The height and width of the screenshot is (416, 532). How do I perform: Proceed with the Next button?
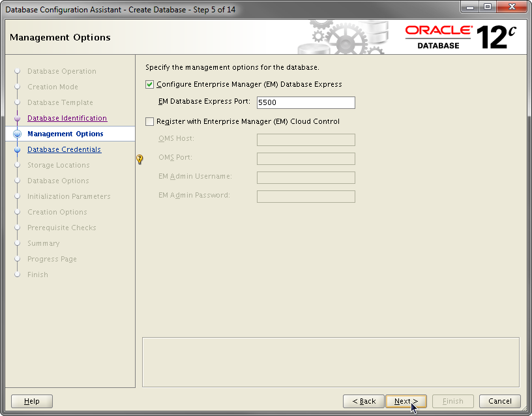[406, 401]
